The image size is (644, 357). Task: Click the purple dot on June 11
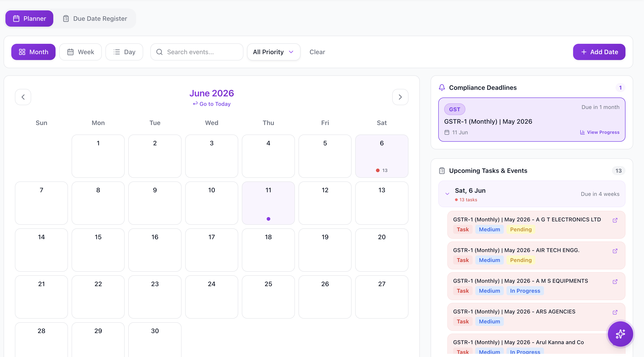[x=268, y=219]
